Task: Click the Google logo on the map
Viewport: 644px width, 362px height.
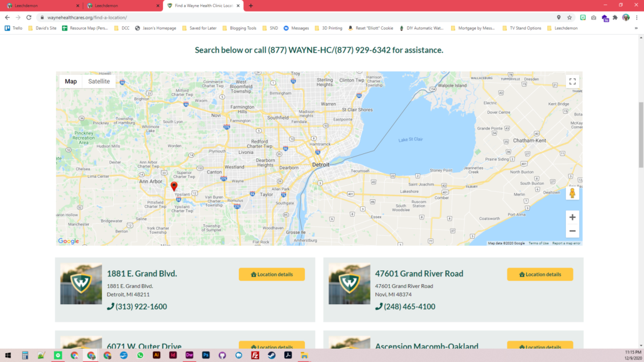Action: point(69,241)
